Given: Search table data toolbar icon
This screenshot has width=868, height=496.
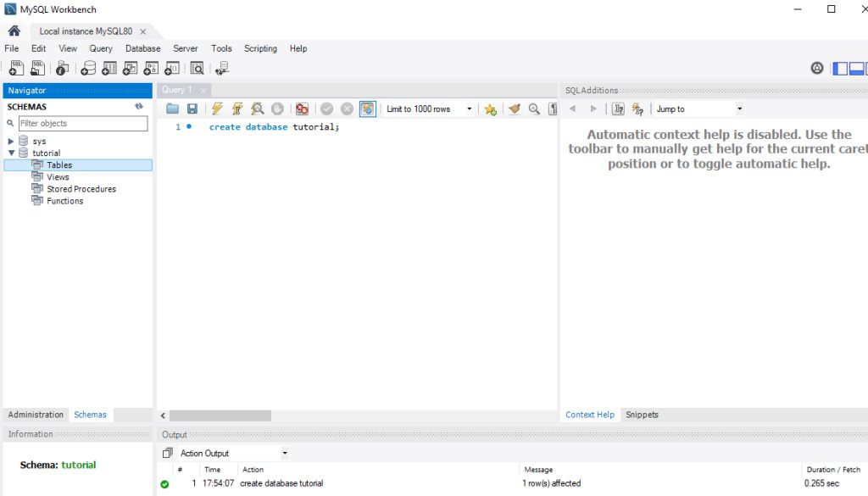Looking at the screenshot, I should tap(197, 68).
